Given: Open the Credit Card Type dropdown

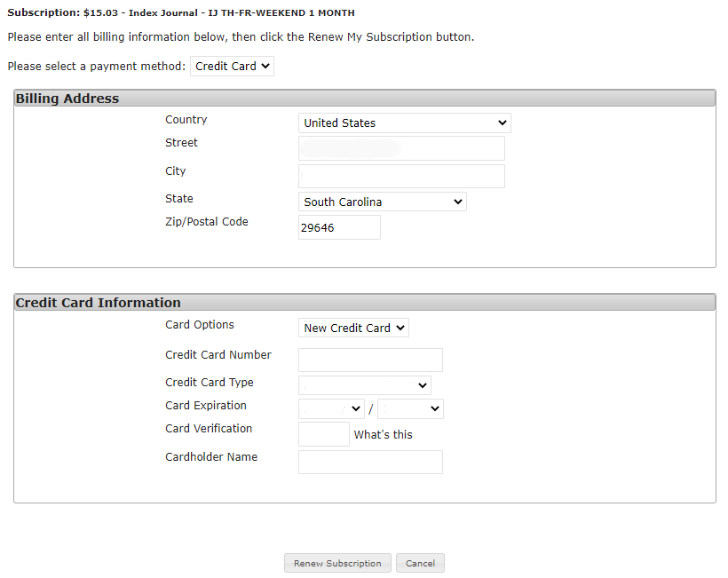Looking at the screenshot, I should click(364, 385).
